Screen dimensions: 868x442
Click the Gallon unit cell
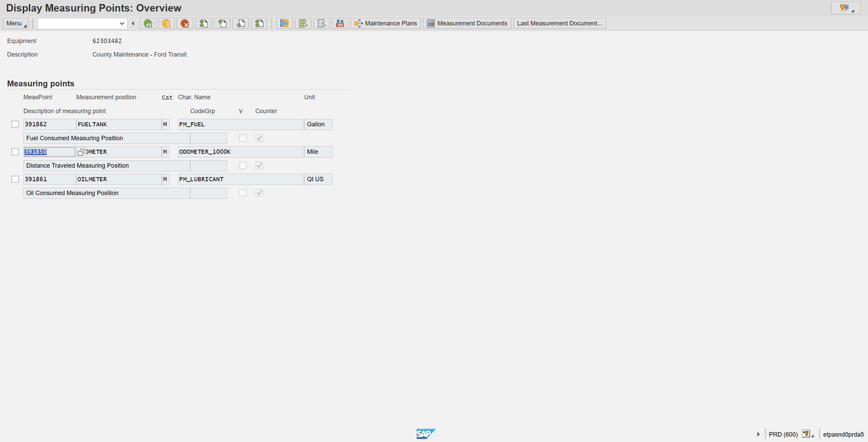pos(318,124)
